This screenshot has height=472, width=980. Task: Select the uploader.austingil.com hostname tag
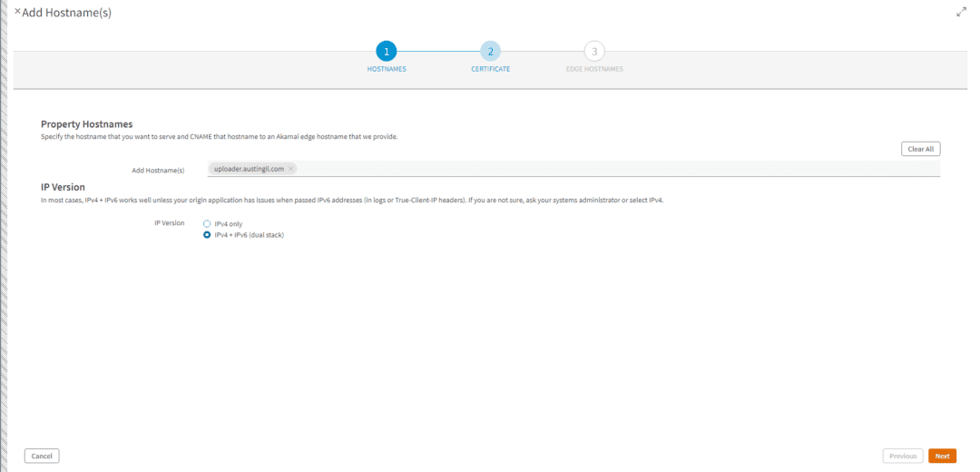pos(249,169)
